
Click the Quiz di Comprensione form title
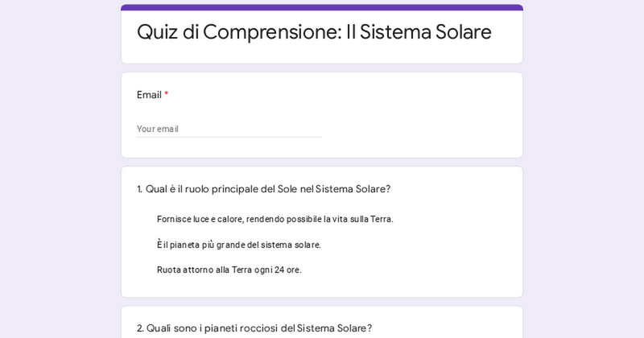314,32
